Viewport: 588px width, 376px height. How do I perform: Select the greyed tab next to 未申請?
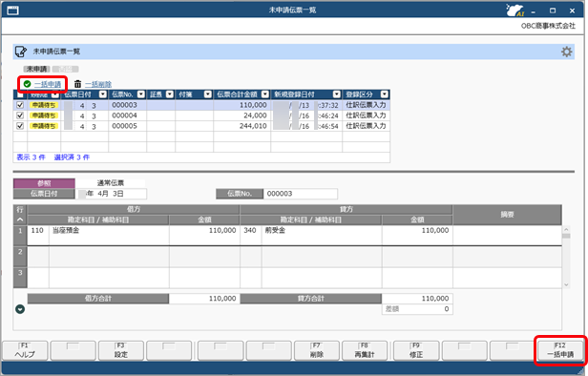tap(65, 69)
